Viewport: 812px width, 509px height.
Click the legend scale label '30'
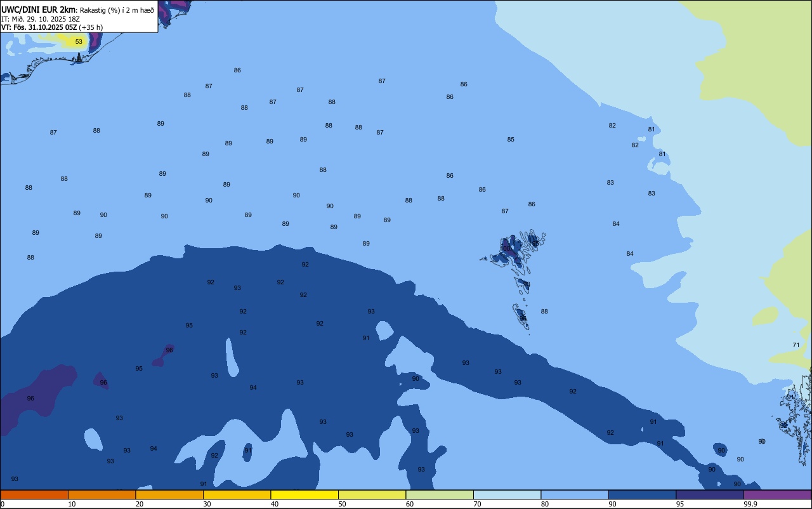coord(207,504)
